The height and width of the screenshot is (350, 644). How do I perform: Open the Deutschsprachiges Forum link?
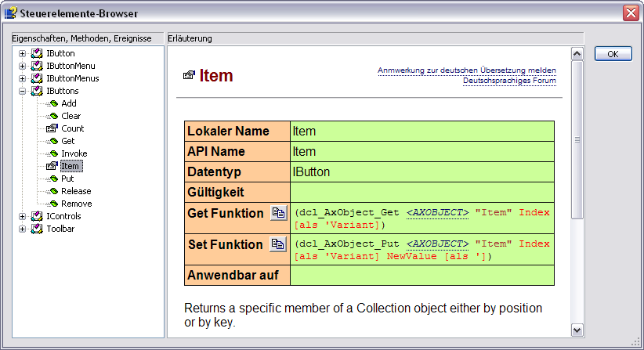[509, 81]
